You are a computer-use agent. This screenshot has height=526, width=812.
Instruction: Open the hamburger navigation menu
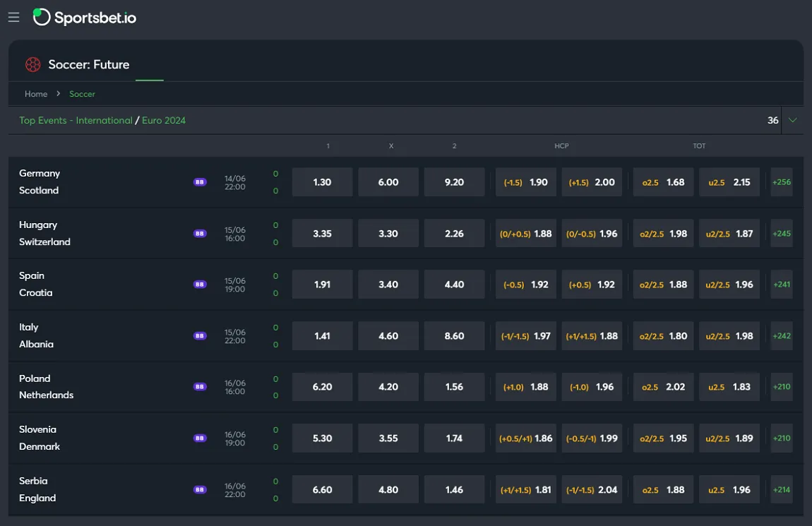pyautogui.click(x=13, y=17)
